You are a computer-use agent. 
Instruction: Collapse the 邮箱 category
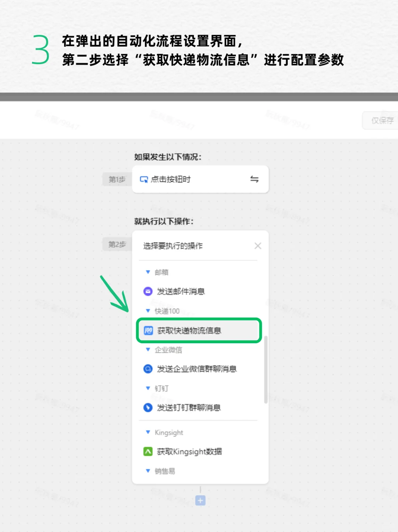pos(147,272)
